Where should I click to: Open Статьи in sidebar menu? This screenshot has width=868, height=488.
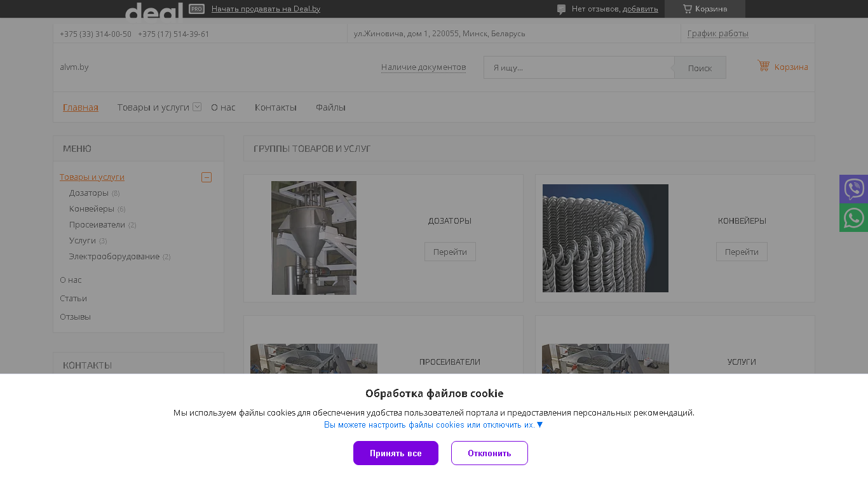pos(73,298)
